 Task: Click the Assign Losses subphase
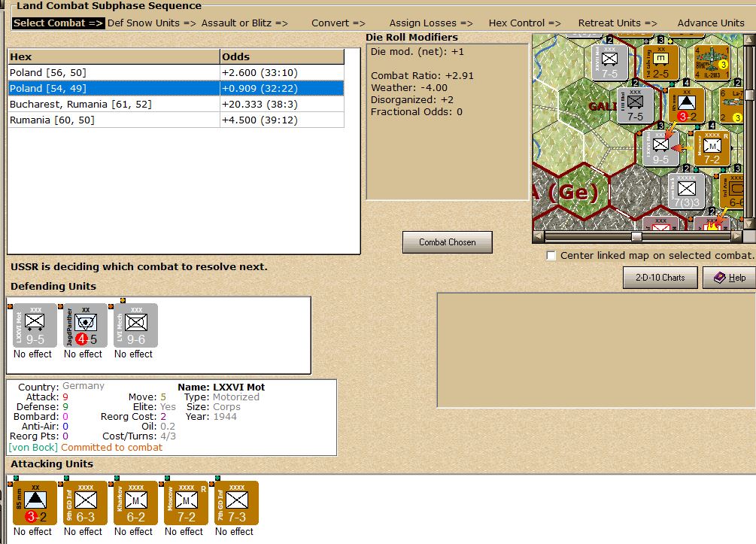click(x=431, y=23)
